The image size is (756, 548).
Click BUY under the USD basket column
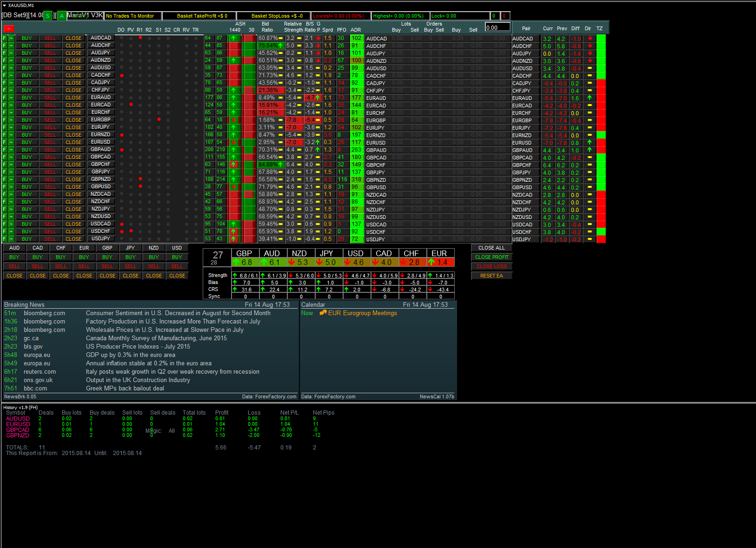click(177, 257)
